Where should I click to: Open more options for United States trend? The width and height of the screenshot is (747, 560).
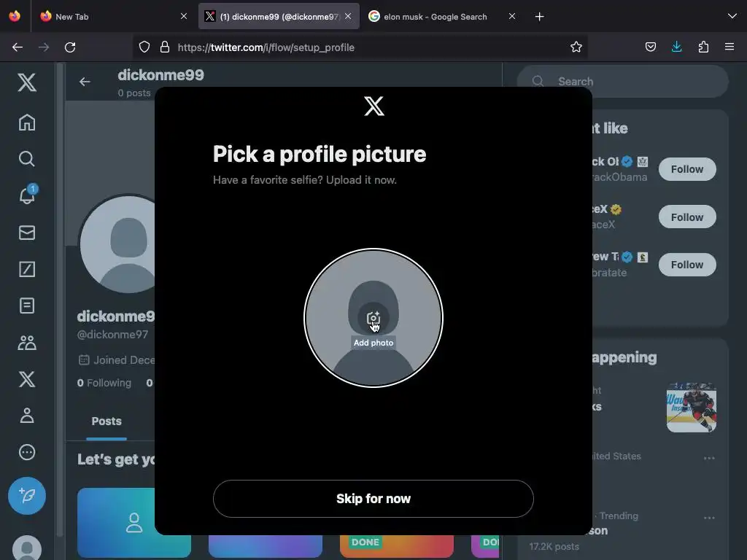coord(709,458)
